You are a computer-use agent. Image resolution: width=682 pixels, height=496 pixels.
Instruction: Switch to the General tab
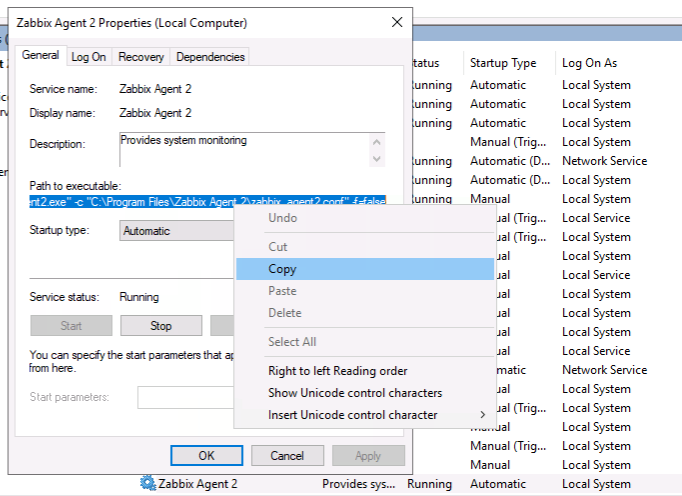(40, 55)
